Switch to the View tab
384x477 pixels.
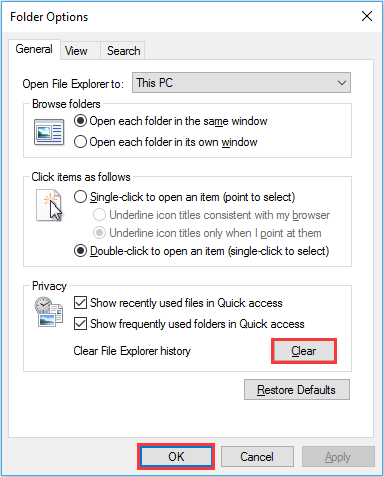tap(76, 51)
